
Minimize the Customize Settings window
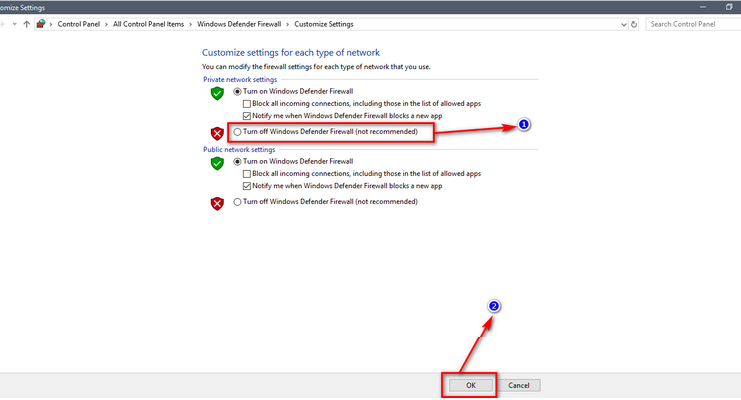703,7
